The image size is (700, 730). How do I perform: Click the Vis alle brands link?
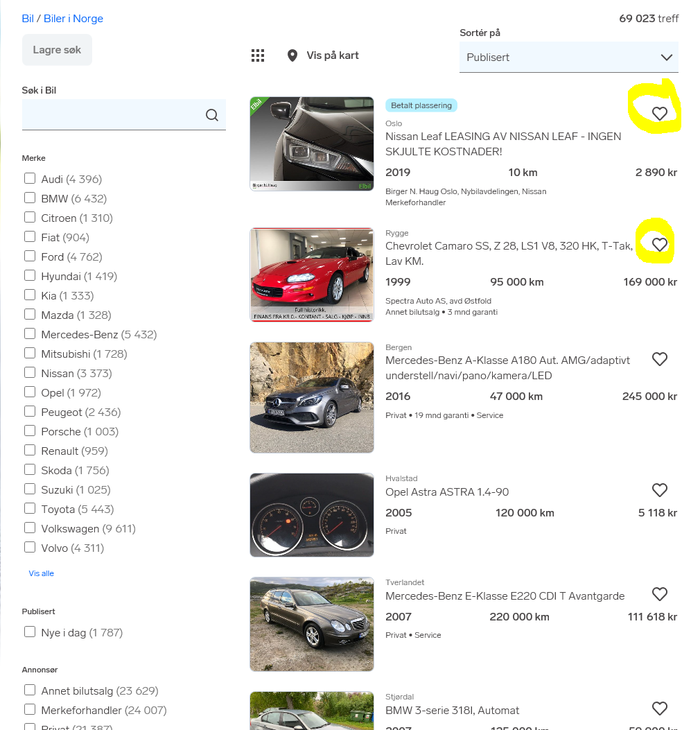point(41,573)
